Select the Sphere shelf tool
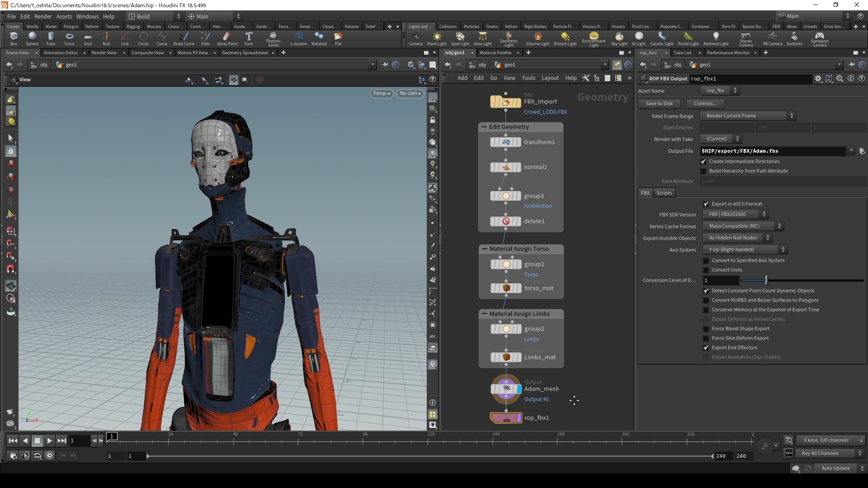Image resolution: width=868 pixels, height=488 pixels. (x=32, y=38)
